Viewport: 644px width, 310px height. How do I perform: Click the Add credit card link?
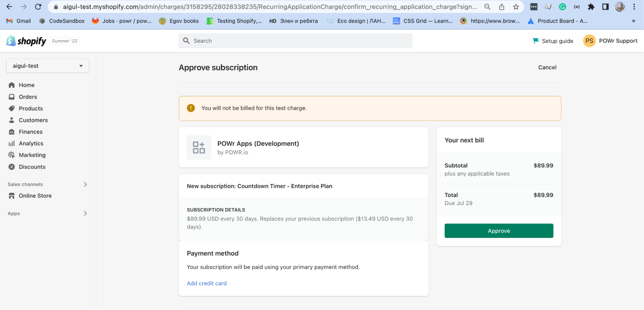pos(207,283)
